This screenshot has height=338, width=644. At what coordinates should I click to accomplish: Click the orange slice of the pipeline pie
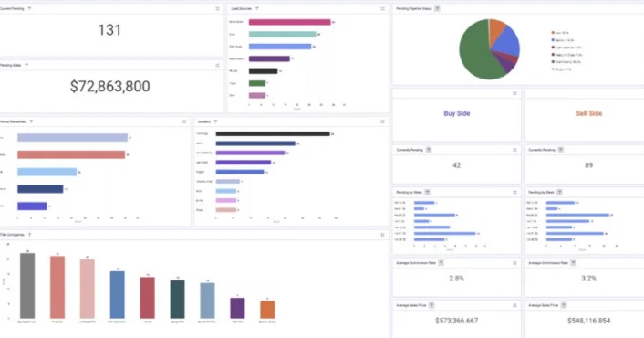[496, 29]
